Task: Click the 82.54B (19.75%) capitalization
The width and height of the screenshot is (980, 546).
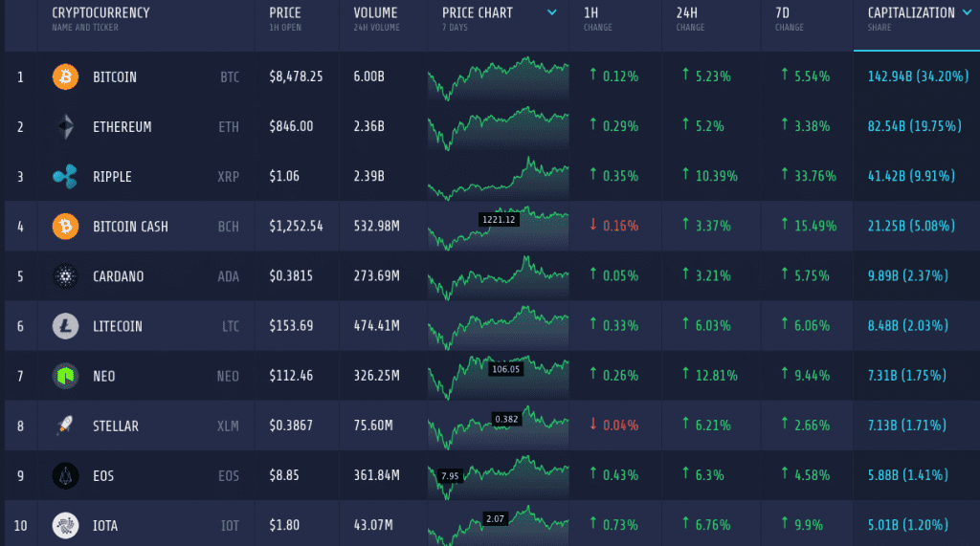Action: click(x=914, y=126)
